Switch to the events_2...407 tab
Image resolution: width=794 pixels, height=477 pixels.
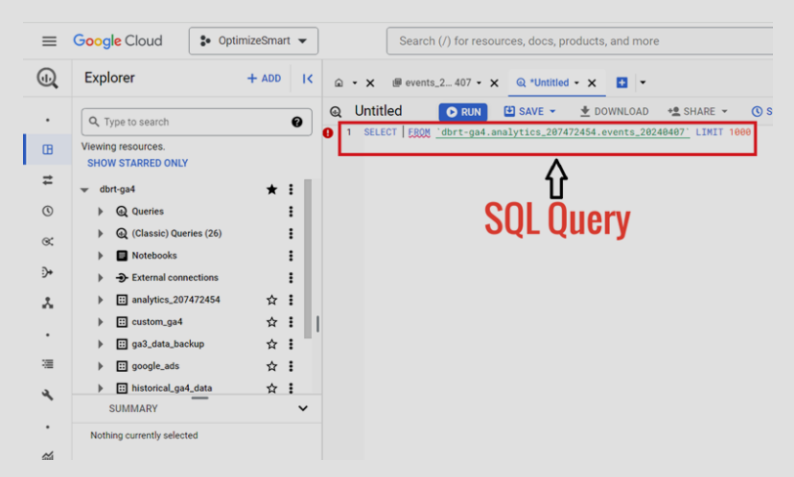pos(432,83)
